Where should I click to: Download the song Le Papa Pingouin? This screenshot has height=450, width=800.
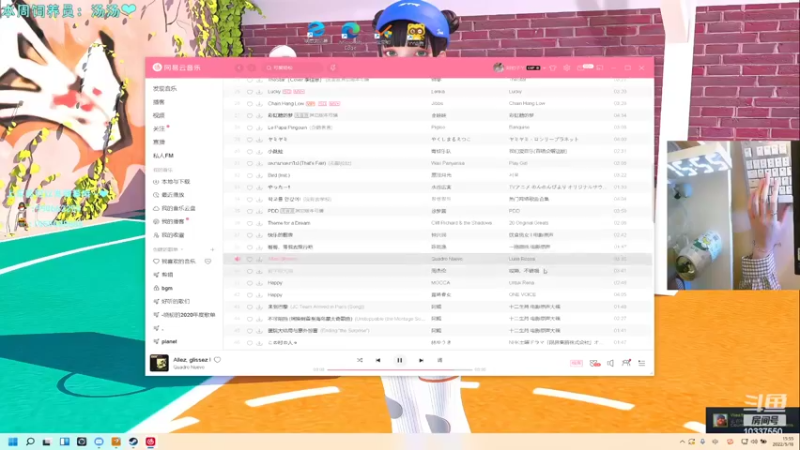(259, 128)
